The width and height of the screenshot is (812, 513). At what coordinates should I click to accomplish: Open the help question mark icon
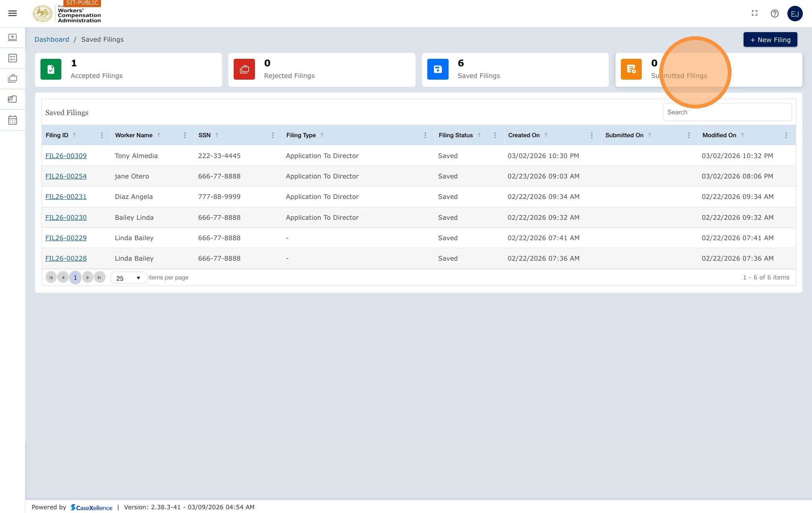(774, 13)
